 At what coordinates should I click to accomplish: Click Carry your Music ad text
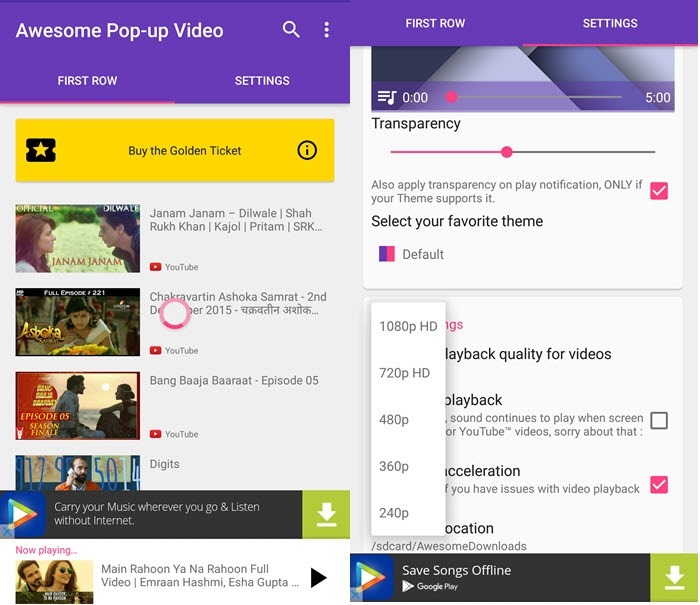(x=157, y=513)
